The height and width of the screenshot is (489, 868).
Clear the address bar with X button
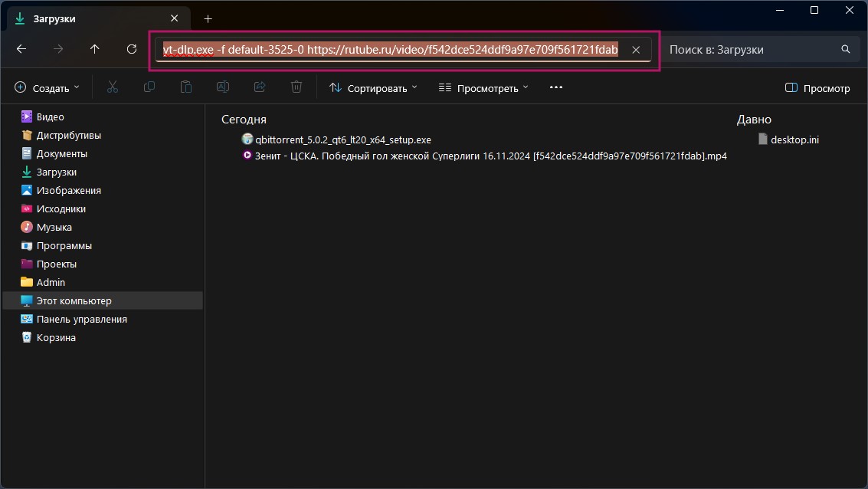click(636, 50)
